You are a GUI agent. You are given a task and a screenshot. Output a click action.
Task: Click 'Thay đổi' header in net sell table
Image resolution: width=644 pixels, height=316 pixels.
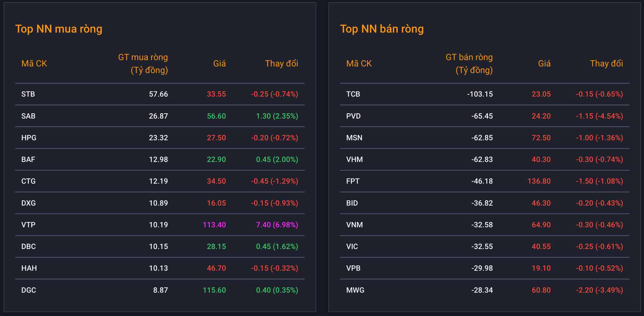pos(606,64)
